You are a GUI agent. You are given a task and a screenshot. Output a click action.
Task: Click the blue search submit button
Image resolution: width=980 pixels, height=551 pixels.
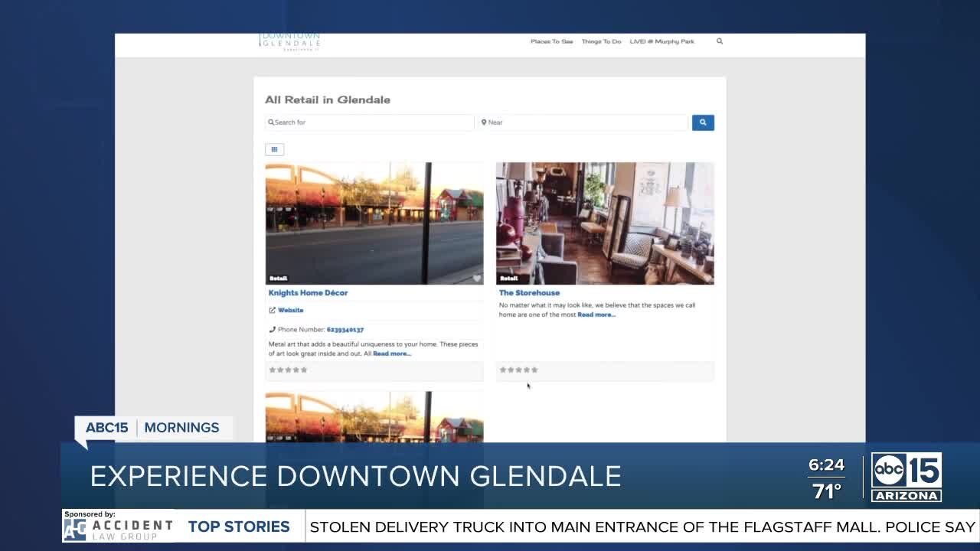tap(703, 122)
